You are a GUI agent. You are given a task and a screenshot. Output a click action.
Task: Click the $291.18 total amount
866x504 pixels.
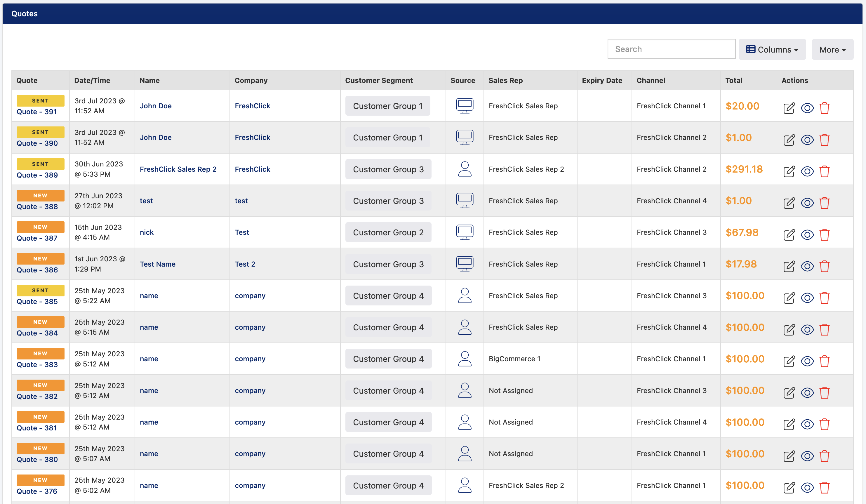[x=744, y=169]
